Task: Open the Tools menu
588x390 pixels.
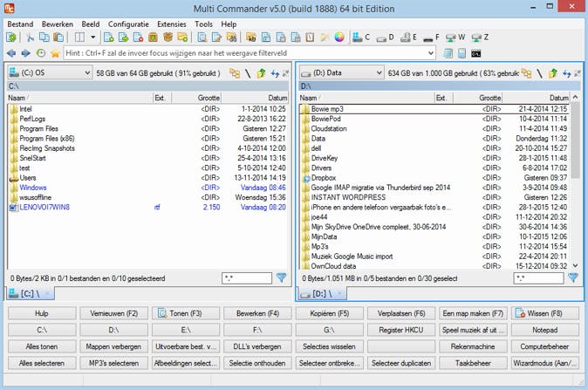Action: (x=203, y=24)
